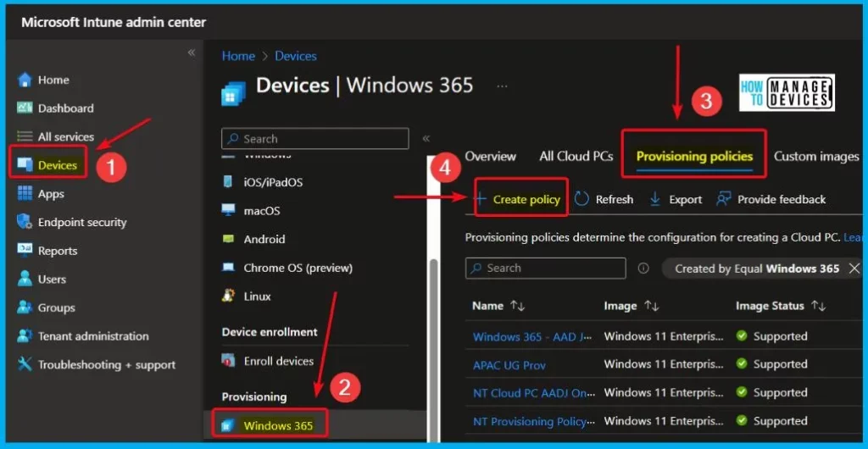Open the APAC UG Prov policy

pyautogui.click(x=509, y=365)
